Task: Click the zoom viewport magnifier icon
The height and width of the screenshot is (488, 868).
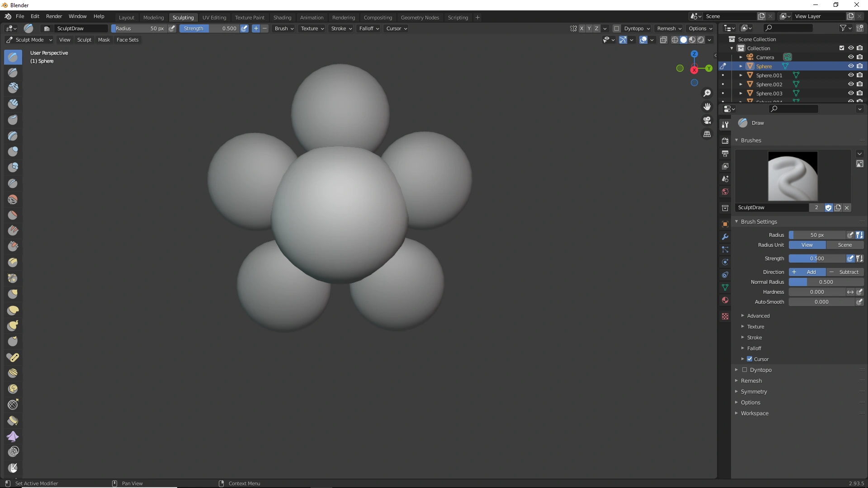Action: click(x=707, y=93)
